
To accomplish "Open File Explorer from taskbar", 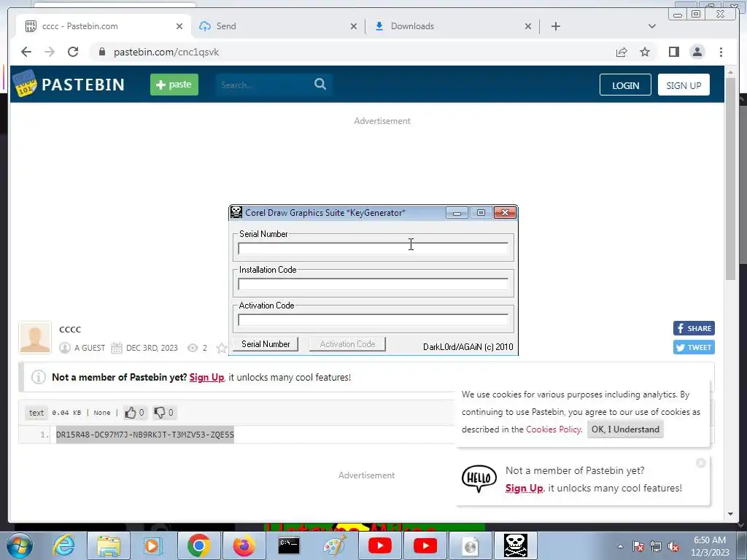I will click(x=109, y=545).
